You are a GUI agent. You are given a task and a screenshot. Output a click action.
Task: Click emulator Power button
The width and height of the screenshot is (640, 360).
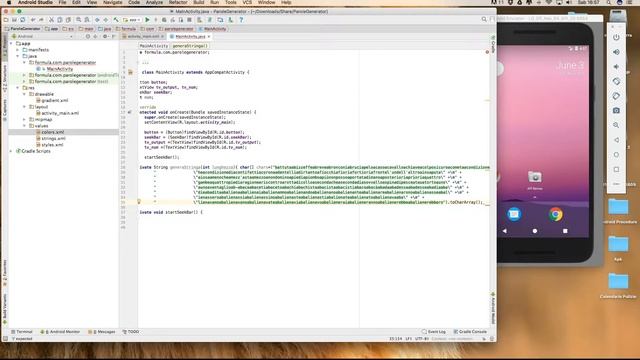point(616,37)
